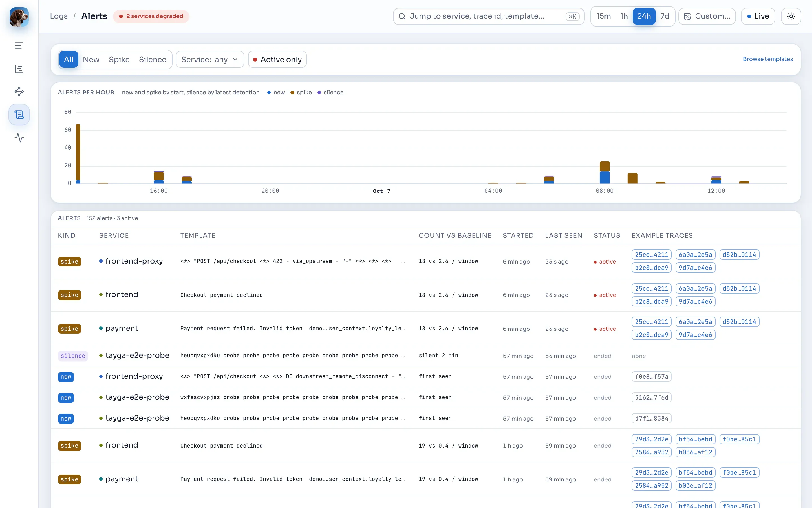This screenshot has width=812, height=508.
Task: Click the silence kind badge for tayga-e2e-probe
Action: click(73, 356)
